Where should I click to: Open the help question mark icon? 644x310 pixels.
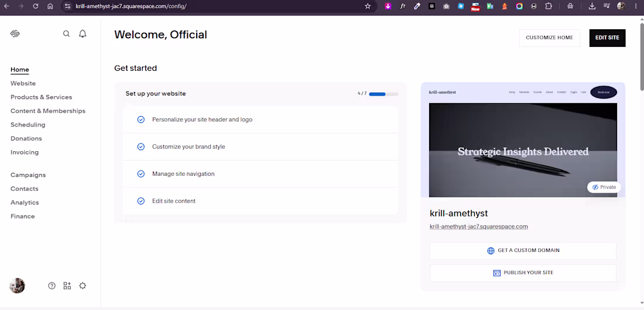click(52, 286)
